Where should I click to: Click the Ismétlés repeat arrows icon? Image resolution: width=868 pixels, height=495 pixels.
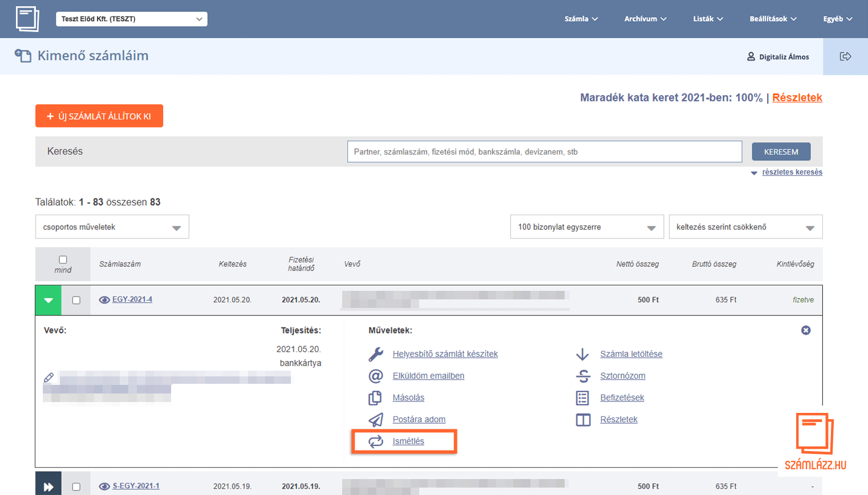[x=376, y=441]
